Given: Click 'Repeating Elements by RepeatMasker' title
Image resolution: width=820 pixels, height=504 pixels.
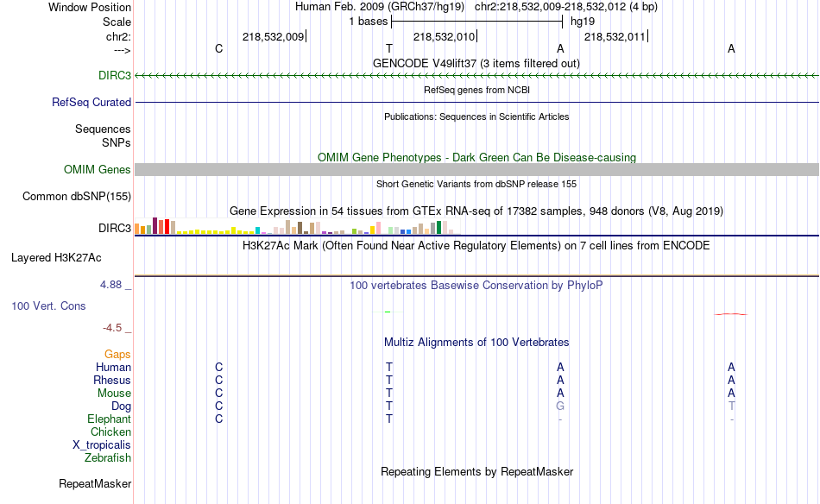Looking at the screenshot, I should (x=476, y=471).
